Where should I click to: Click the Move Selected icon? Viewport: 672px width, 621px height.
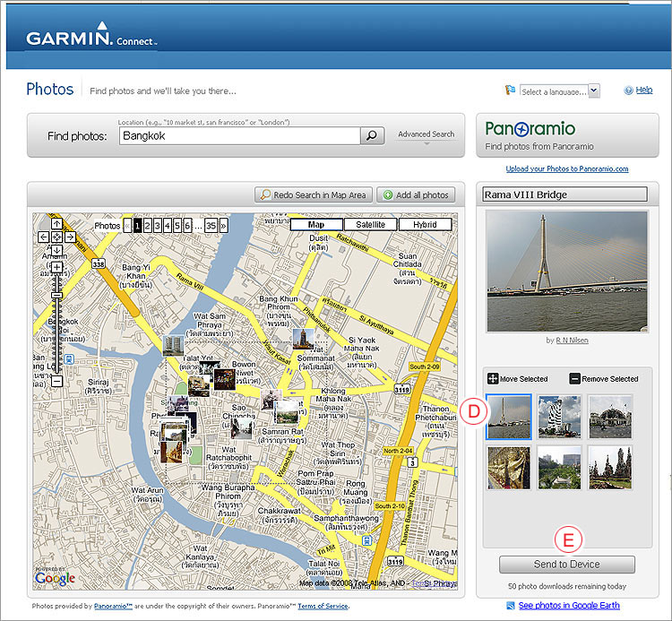[x=493, y=379]
